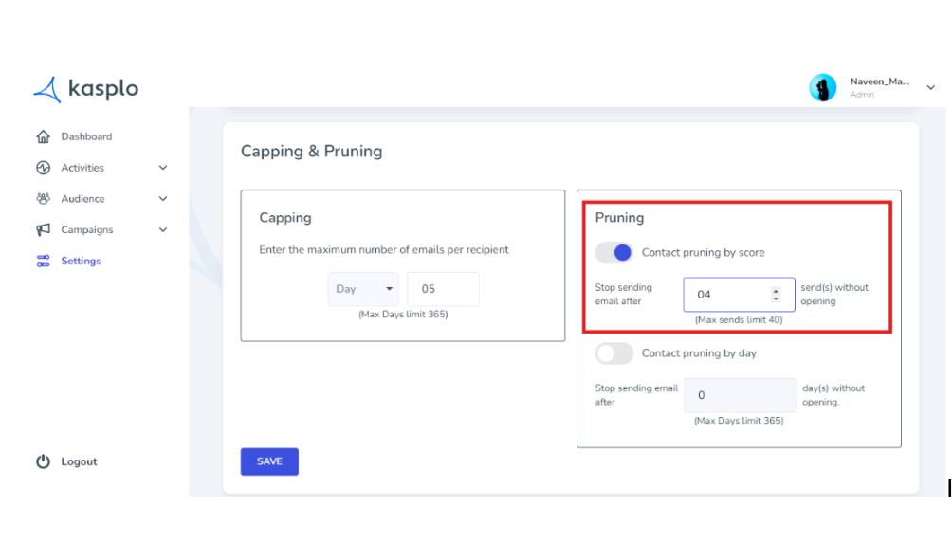Click the Dashboard home icon
This screenshot has width=952, height=560.
click(x=43, y=136)
